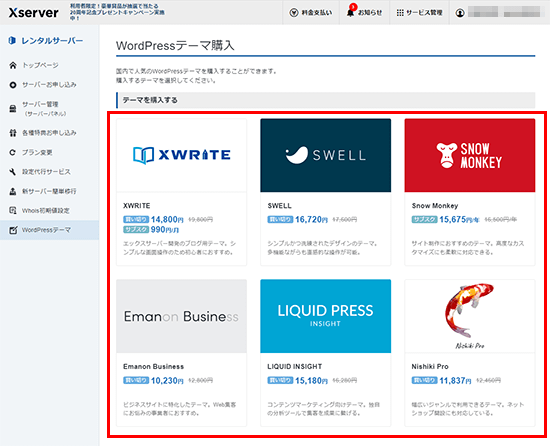Click the wrench icon for 設定代行サービス

[x=13, y=172]
